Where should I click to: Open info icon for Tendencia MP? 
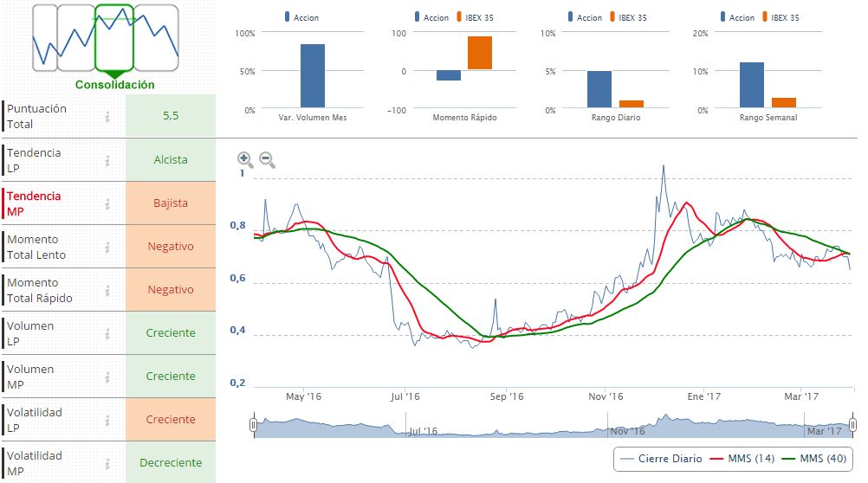click(107, 203)
